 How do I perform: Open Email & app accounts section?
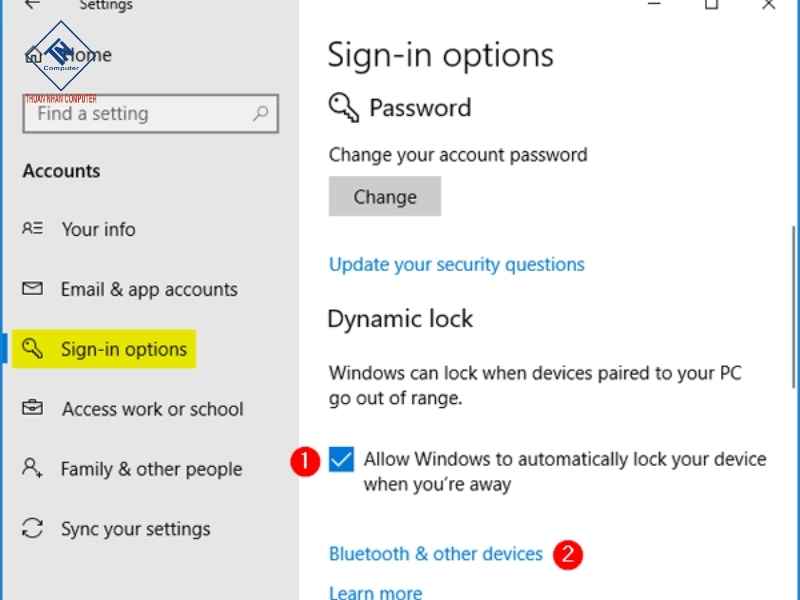coord(149,289)
